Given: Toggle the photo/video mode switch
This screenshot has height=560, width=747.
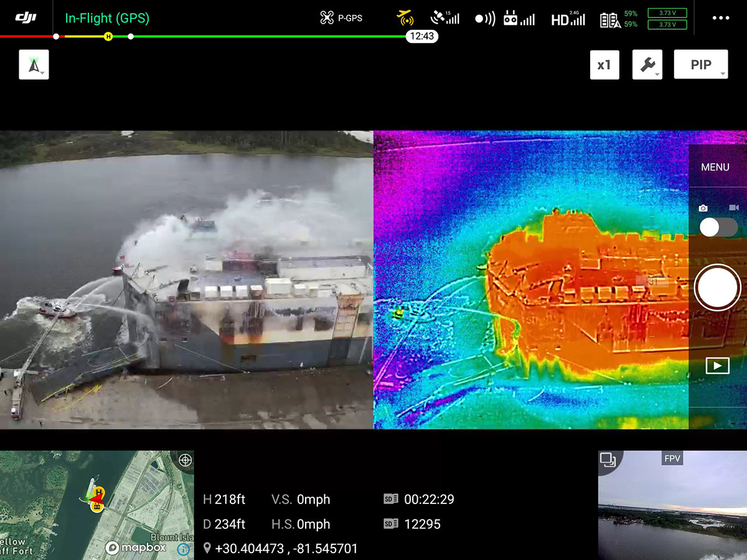Looking at the screenshot, I should tap(718, 227).
